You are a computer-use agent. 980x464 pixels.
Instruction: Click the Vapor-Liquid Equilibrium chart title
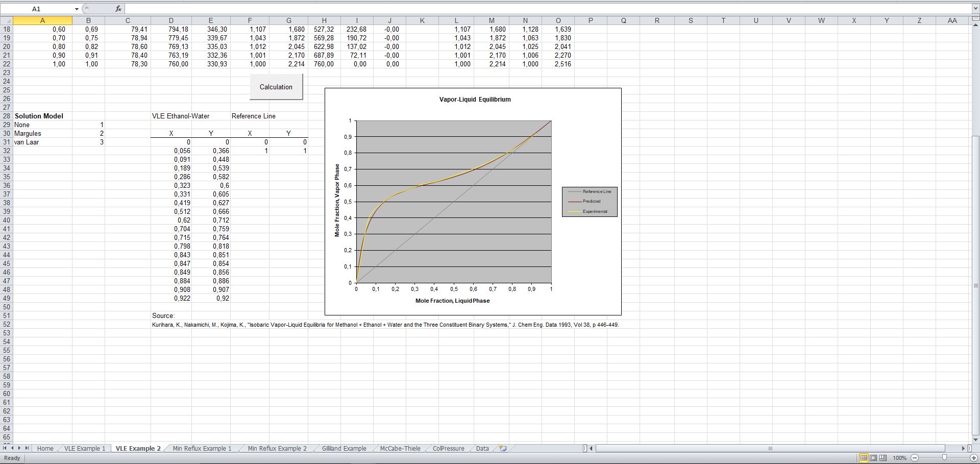(x=475, y=100)
